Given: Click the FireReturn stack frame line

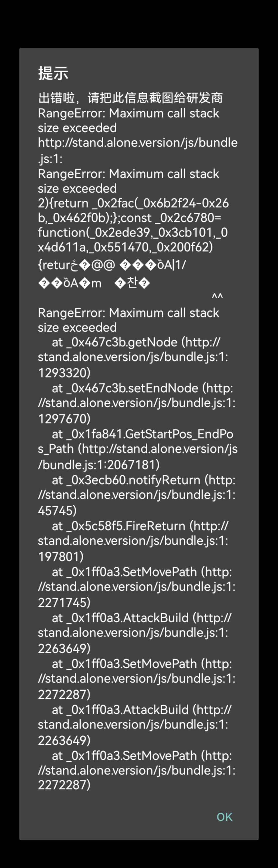Looking at the screenshot, I should (x=133, y=541).
